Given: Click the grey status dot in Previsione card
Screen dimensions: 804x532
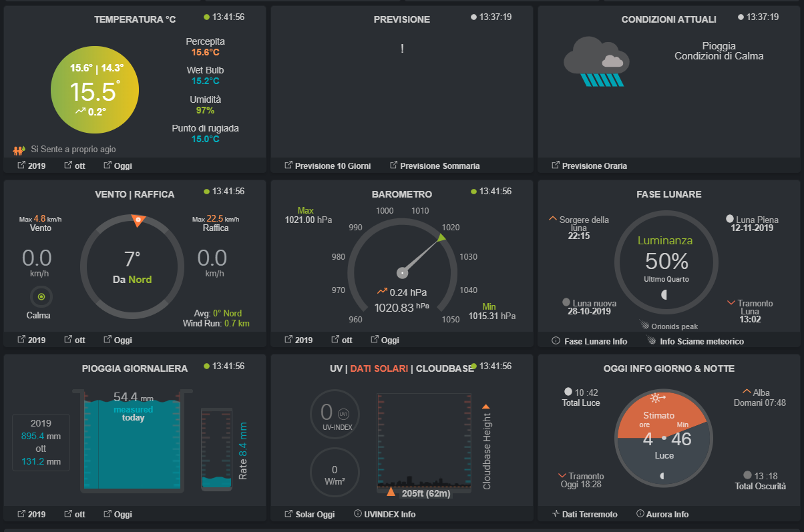Looking at the screenshot, I should (x=473, y=17).
